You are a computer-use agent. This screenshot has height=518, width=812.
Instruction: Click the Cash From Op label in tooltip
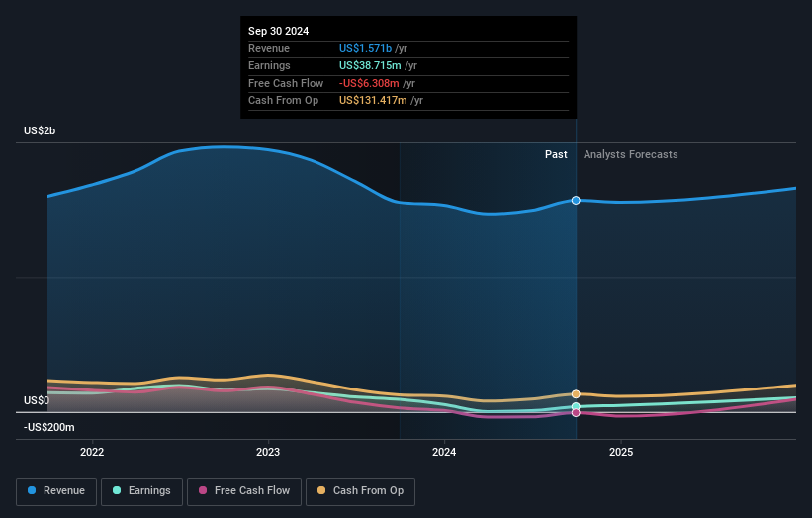pos(283,101)
